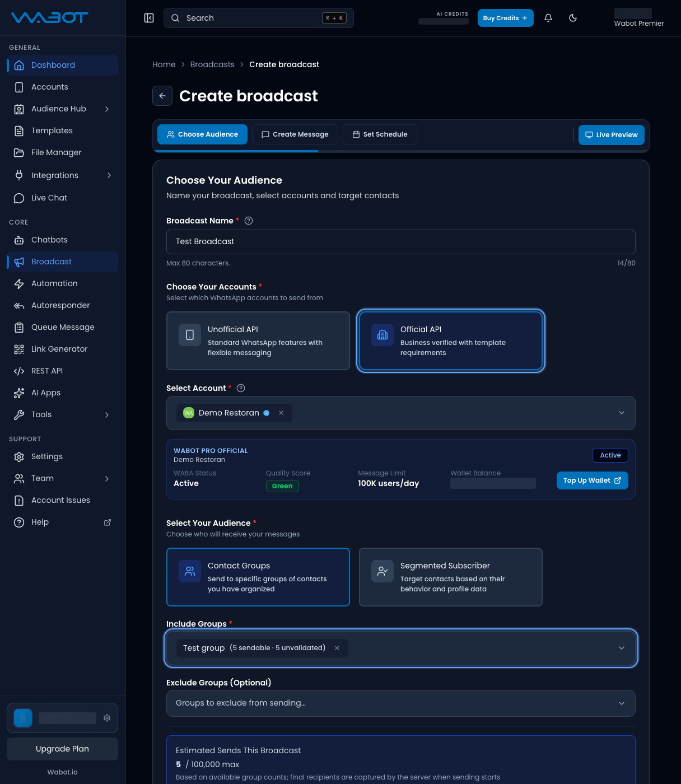Click the Autoresponder reply icon
This screenshot has height=784, width=681.
point(19,306)
